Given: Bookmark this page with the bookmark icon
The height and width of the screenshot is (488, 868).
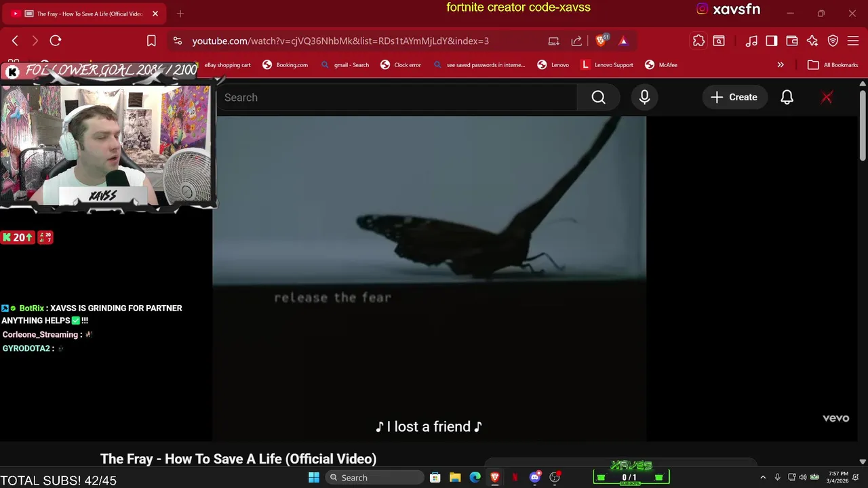Looking at the screenshot, I should 151,41.
